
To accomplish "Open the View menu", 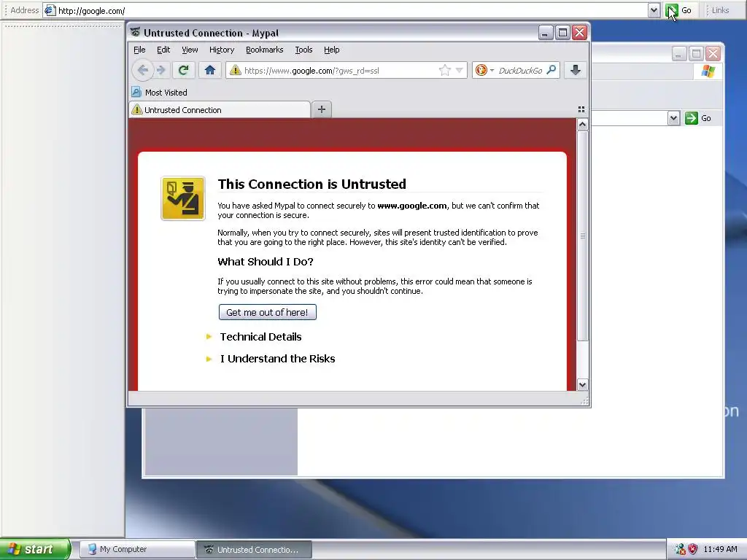I will (190, 50).
